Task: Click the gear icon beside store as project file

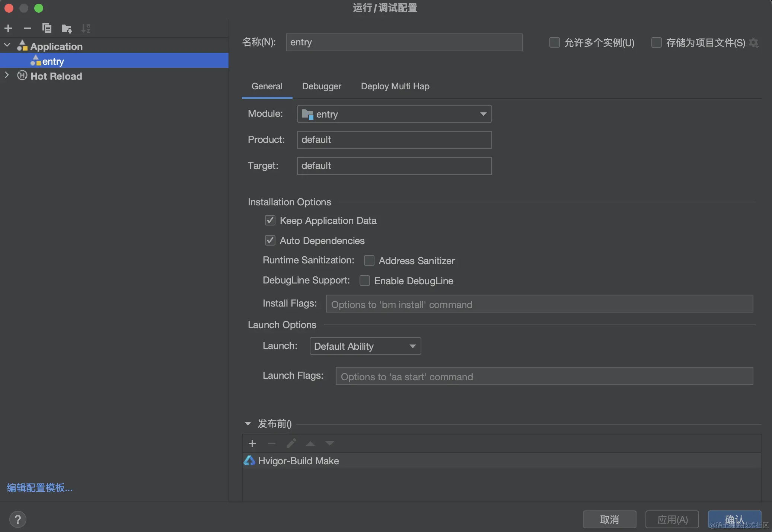Action: point(754,43)
